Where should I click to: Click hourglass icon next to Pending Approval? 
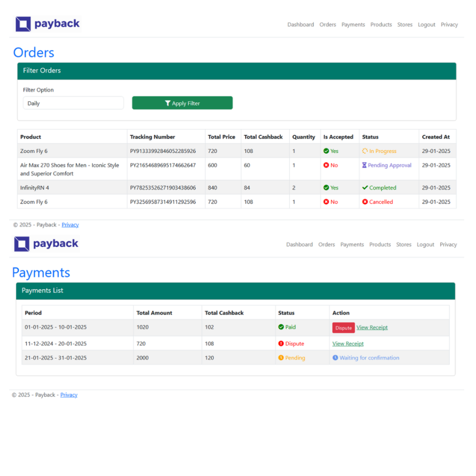(364, 165)
